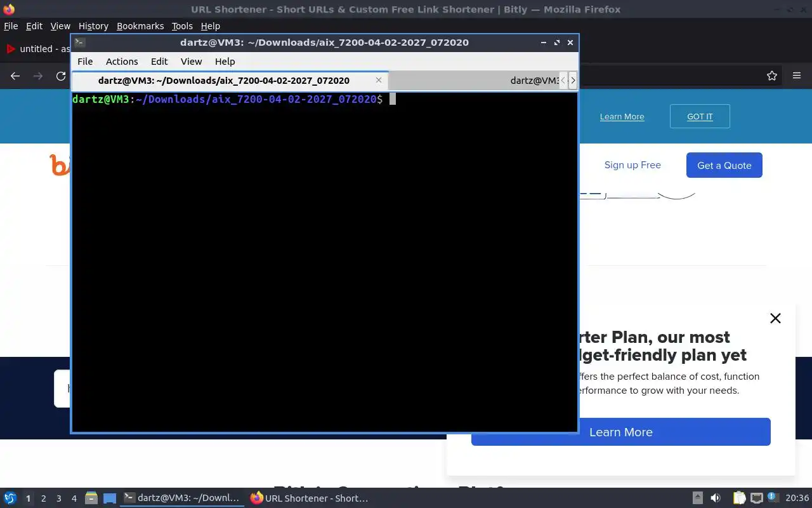
Task: Maximize the terminal window
Action: (x=557, y=43)
